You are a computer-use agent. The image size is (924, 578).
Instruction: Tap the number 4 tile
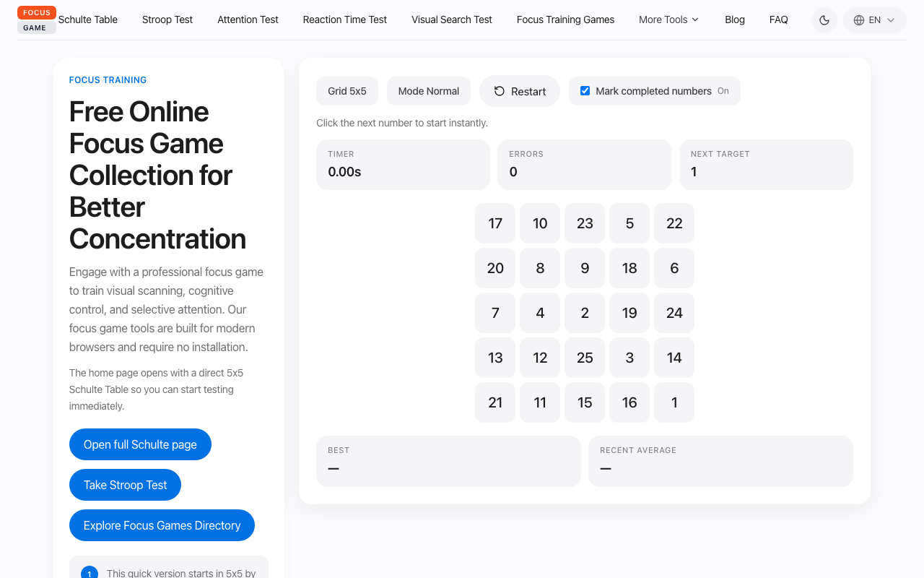[540, 313]
